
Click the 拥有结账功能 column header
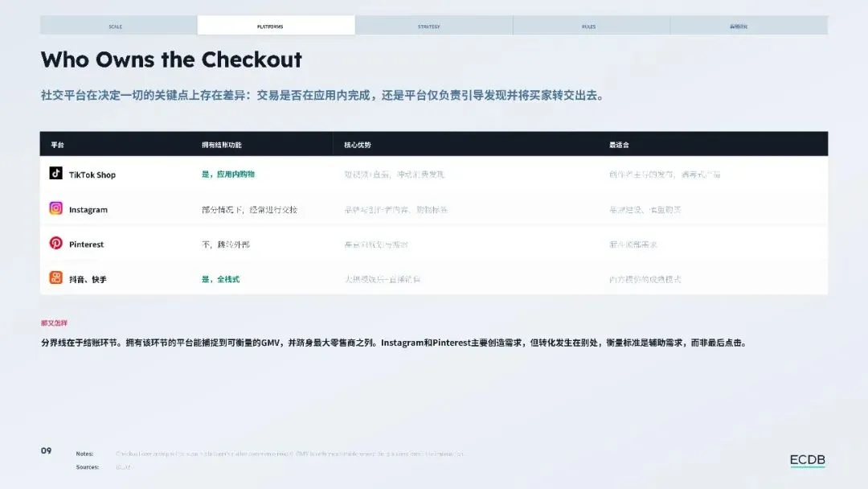coord(222,145)
